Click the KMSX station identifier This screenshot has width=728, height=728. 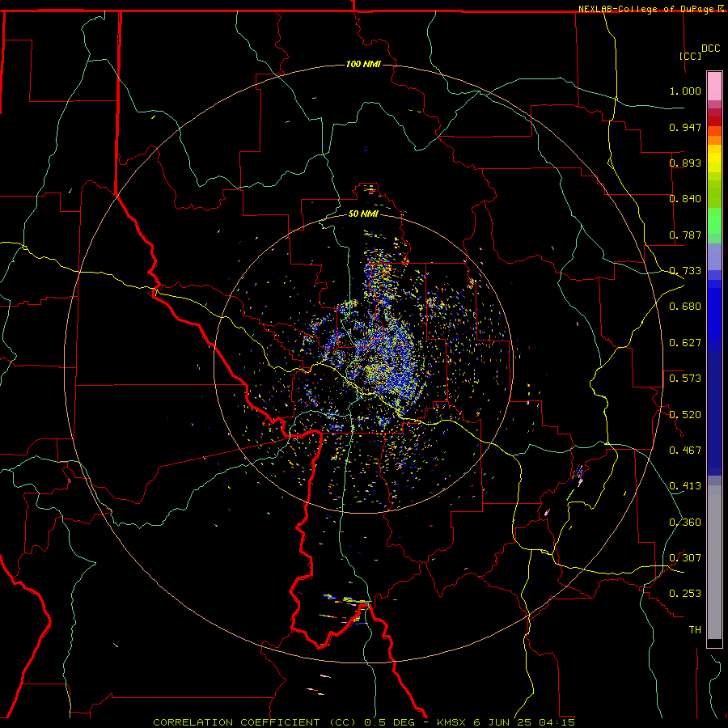(452, 722)
